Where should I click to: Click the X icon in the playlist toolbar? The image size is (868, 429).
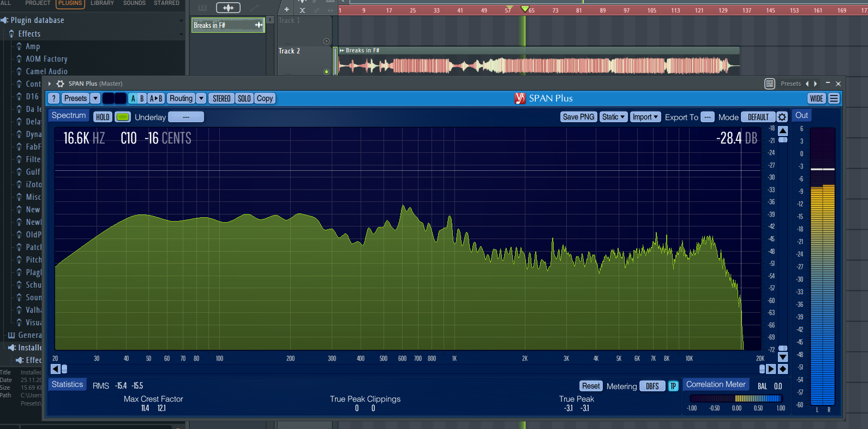(x=302, y=10)
